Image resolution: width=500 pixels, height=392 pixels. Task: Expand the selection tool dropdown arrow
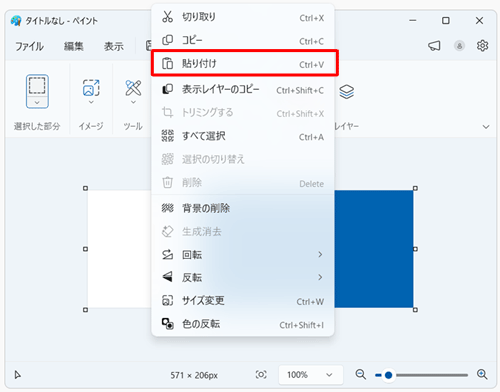(x=37, y=103)
